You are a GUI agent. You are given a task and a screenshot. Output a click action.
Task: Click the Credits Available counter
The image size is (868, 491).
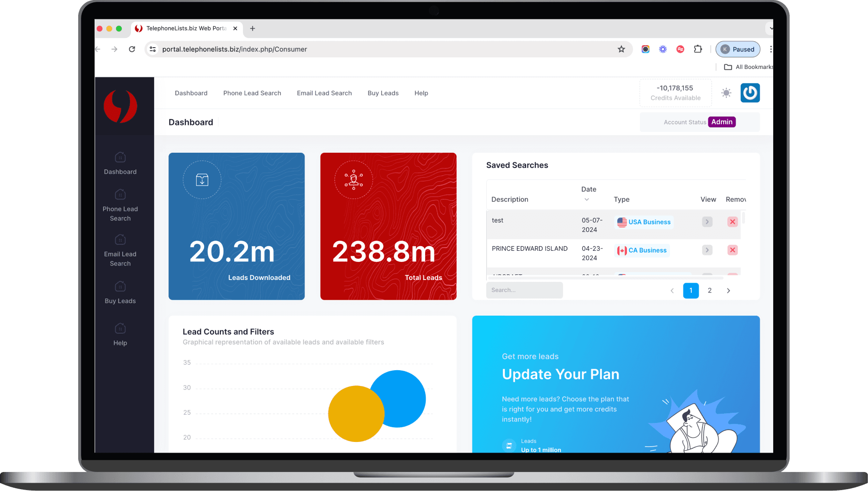[x=676, y=93]
